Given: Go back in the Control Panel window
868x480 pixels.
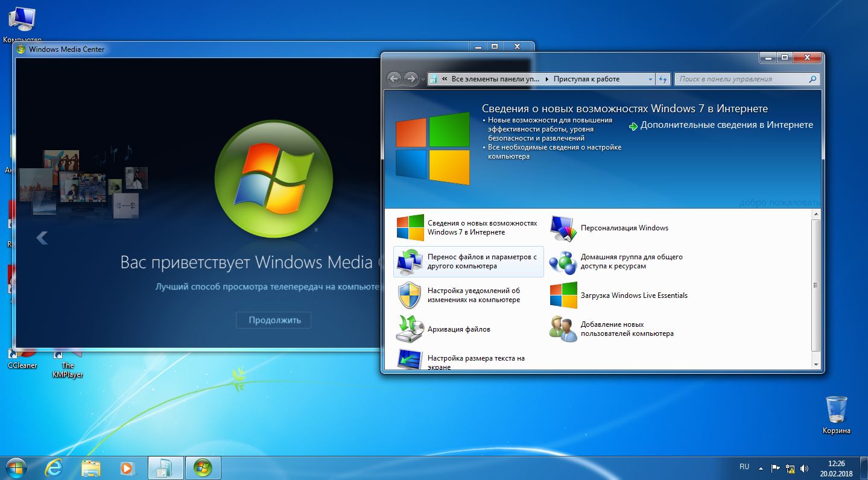Looking at the screenshot, I should coord(394,79).
